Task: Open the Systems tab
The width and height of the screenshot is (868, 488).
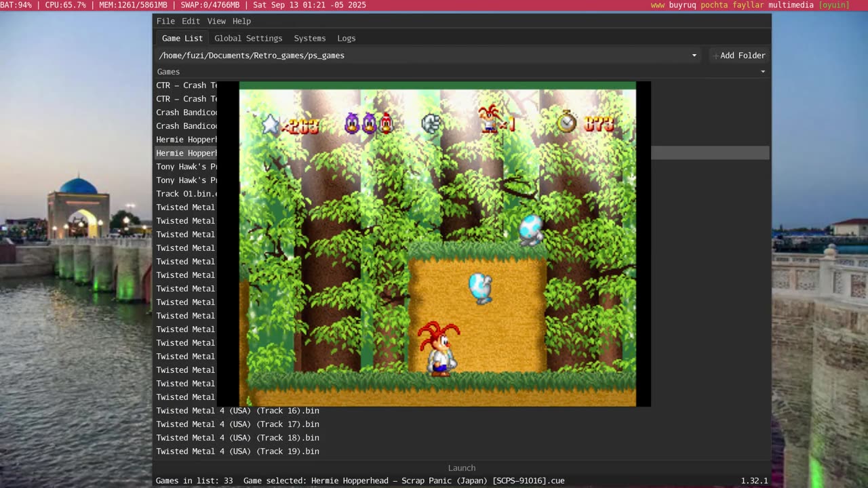Action: [310, 39]
